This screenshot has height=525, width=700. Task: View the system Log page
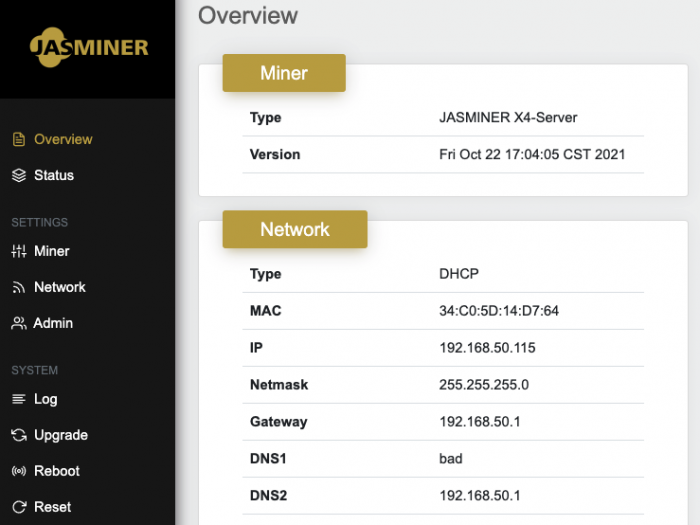point(46,400)
